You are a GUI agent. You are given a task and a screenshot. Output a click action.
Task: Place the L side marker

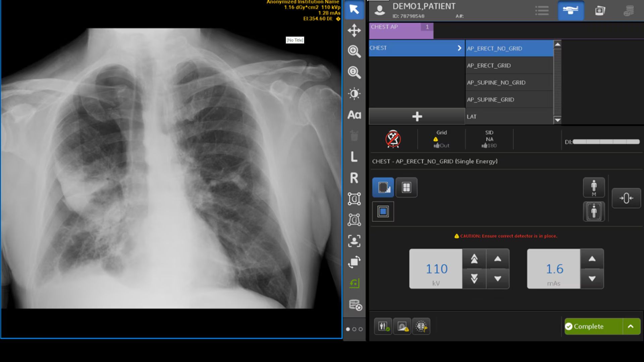point(354,157)
